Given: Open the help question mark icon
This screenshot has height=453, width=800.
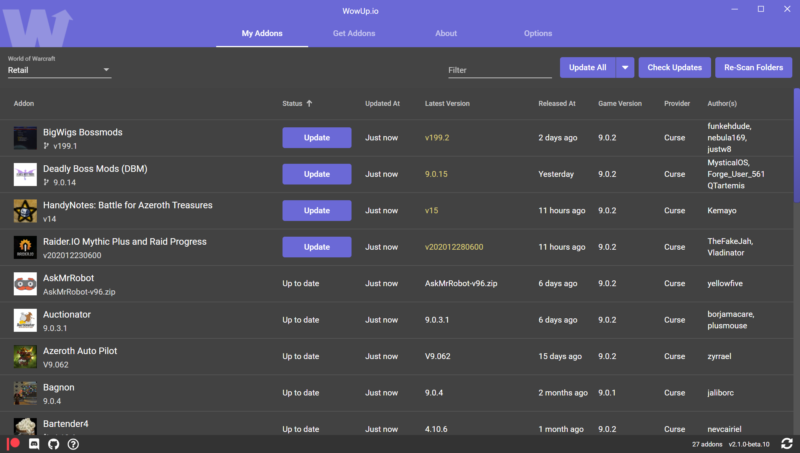Looking at the screenshot, I should click(x=73, y=444).
